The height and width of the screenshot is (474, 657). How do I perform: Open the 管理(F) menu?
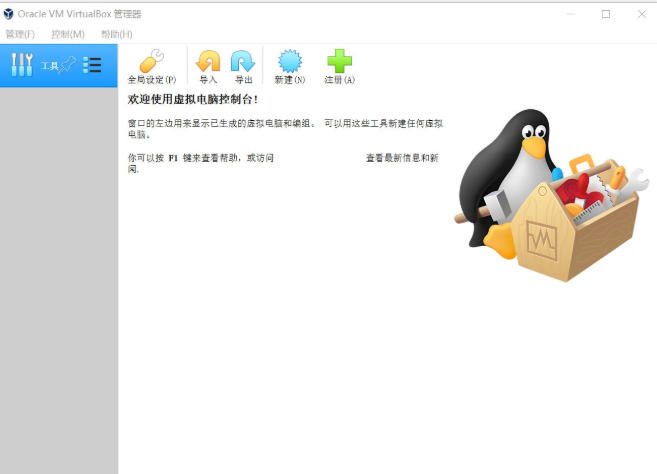[x=20, y=34]
